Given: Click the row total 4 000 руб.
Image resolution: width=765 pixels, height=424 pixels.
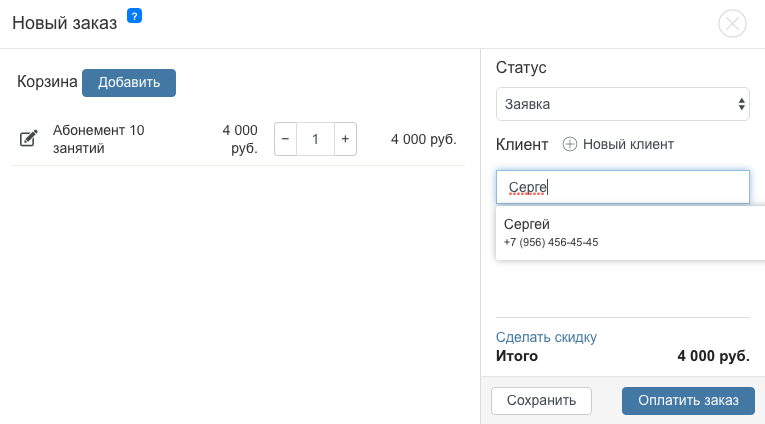Looking at the screenshot, I should 423,139.
